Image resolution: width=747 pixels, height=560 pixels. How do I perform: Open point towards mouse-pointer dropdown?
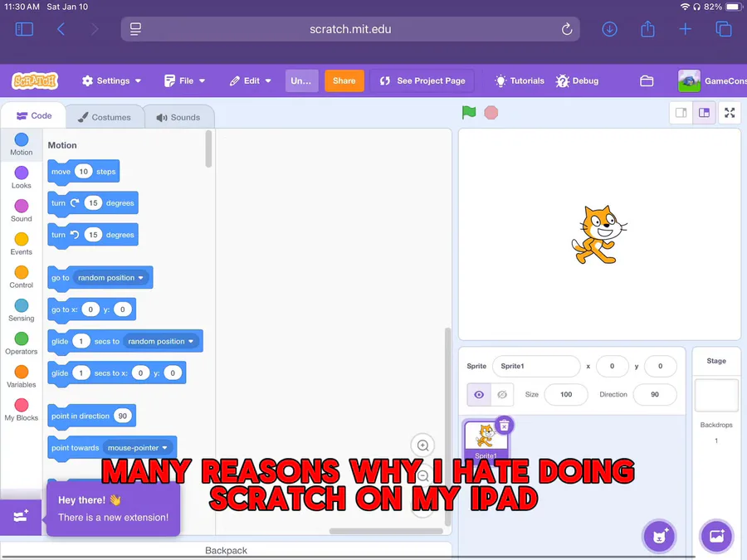coord(137,448)
